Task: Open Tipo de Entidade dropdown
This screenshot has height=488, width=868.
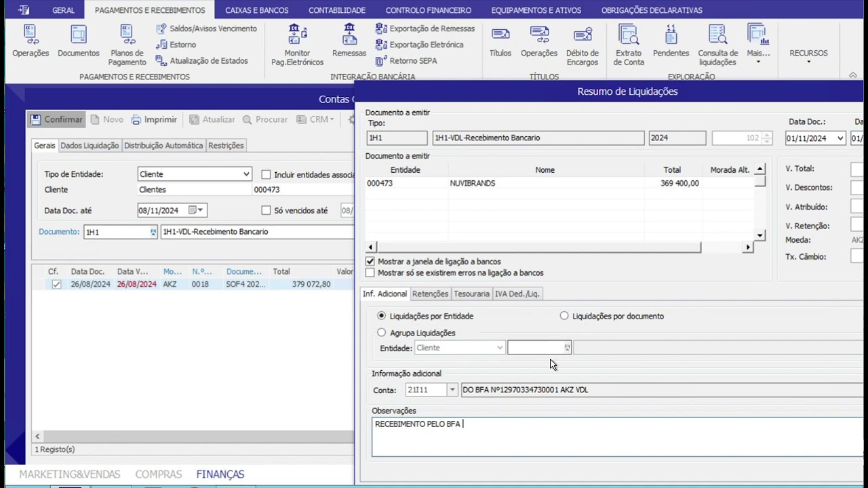Action: pyautogui.click(x=246, y=174)
